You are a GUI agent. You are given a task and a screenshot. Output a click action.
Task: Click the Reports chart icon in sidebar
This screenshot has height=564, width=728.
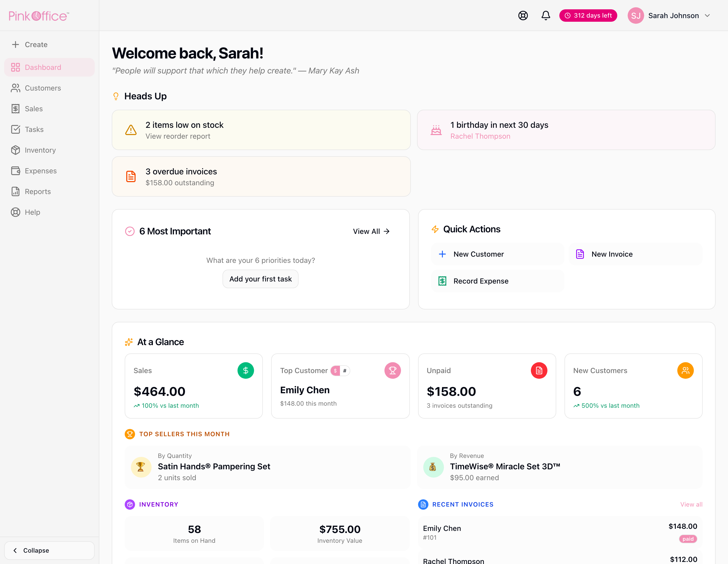15,191
